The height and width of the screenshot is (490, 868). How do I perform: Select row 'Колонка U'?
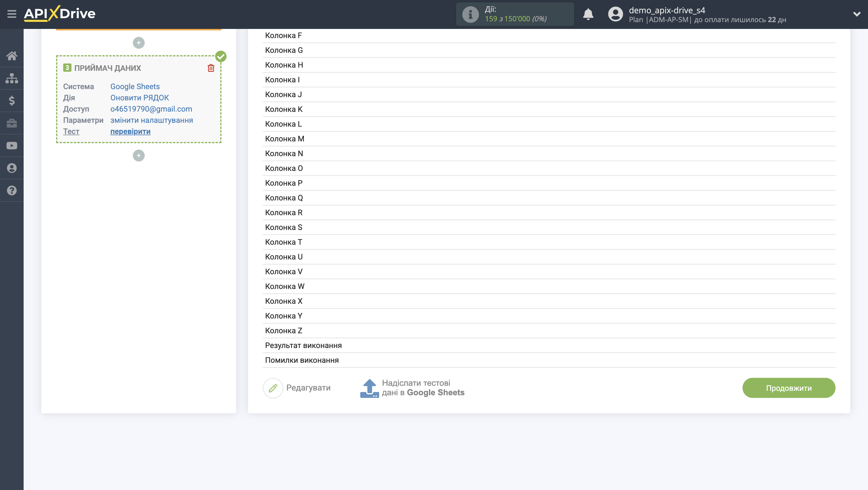549,257
